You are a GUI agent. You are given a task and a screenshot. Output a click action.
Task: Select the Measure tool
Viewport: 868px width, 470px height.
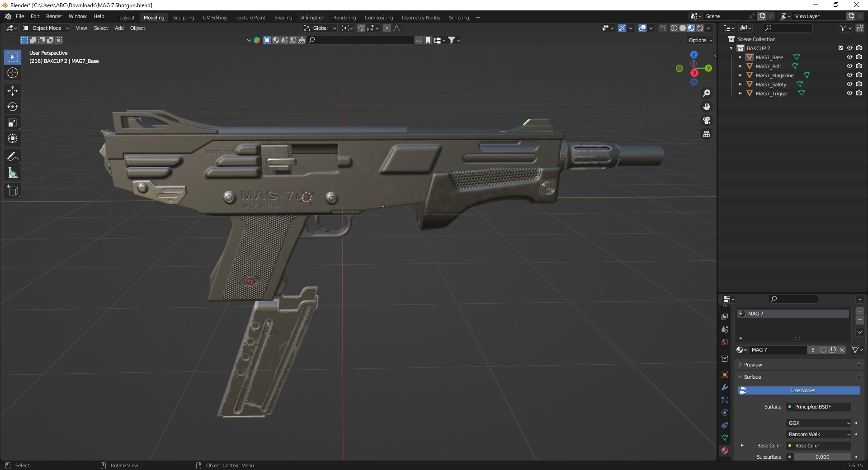(13, 173)
